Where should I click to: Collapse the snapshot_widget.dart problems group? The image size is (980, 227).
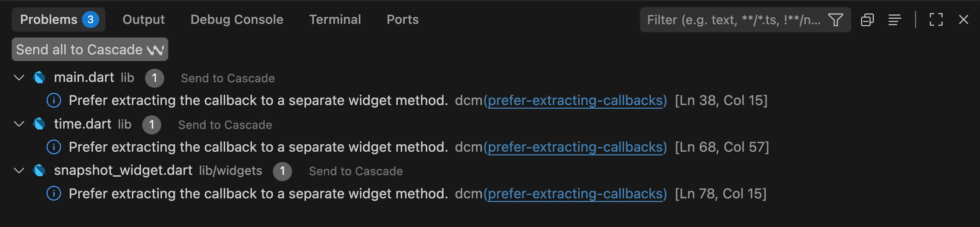(19, 170)
